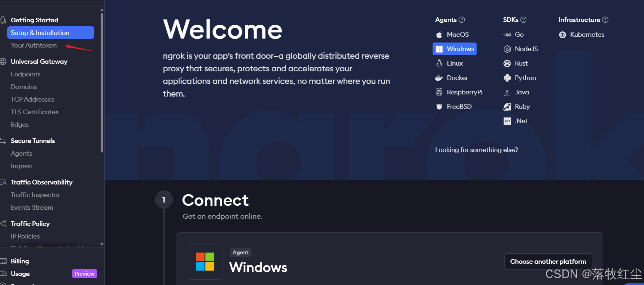Click the Billing card icon
This screenshot has width=644, height=285.
(x=3, y=261)
